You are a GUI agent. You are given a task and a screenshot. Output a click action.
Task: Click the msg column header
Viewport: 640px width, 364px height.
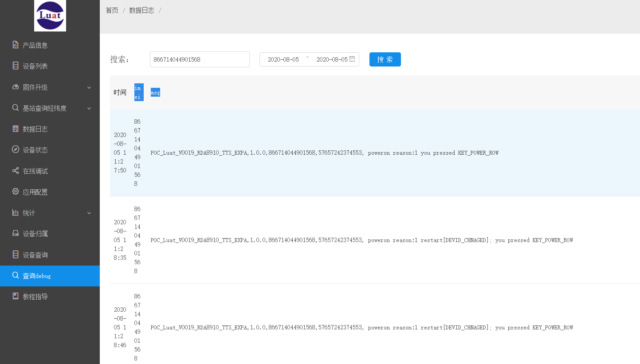point(155,92)
